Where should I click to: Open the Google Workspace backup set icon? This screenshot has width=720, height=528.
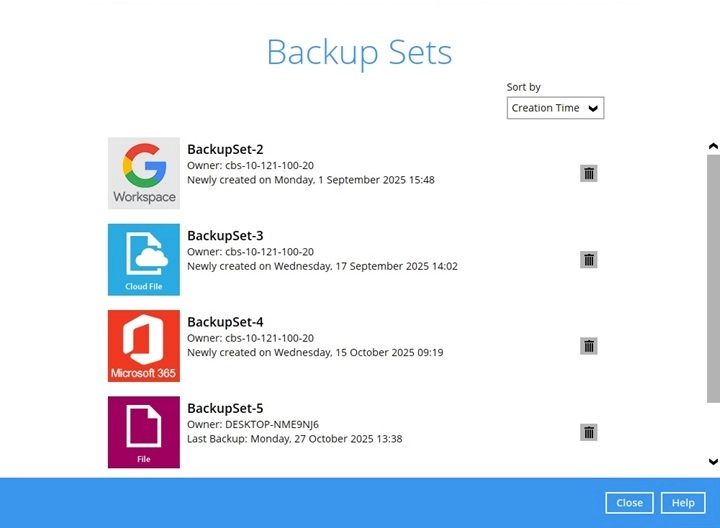[144, 173]
